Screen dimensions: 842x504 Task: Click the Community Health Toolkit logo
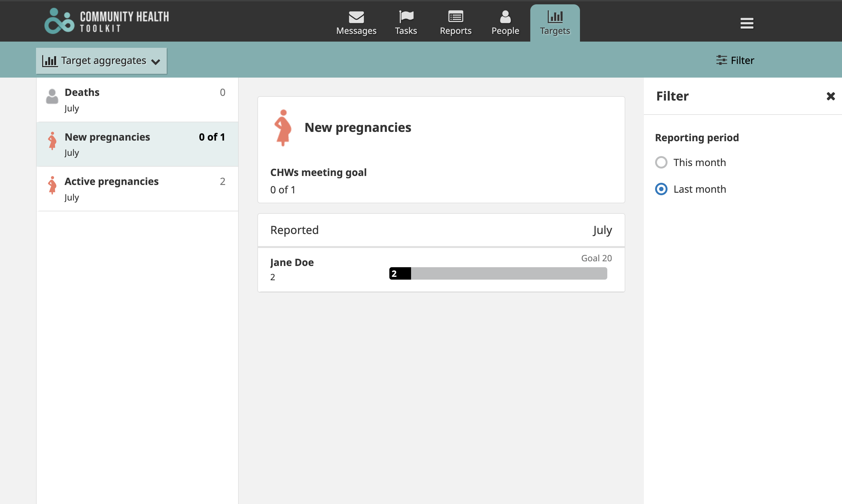[106, 21]
